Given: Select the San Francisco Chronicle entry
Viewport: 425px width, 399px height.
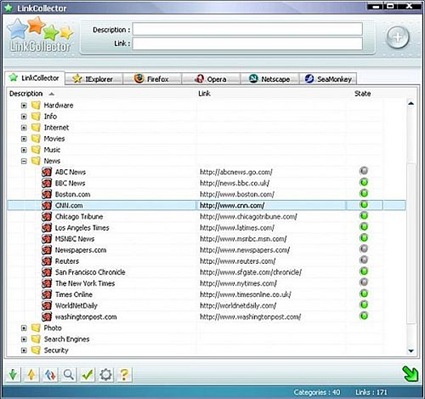Looking at the screenshot, I should point(90,272).
